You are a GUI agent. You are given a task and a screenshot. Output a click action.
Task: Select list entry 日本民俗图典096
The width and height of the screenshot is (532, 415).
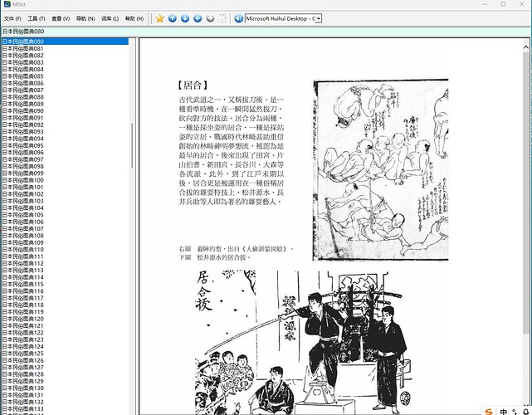click(65, 153)
